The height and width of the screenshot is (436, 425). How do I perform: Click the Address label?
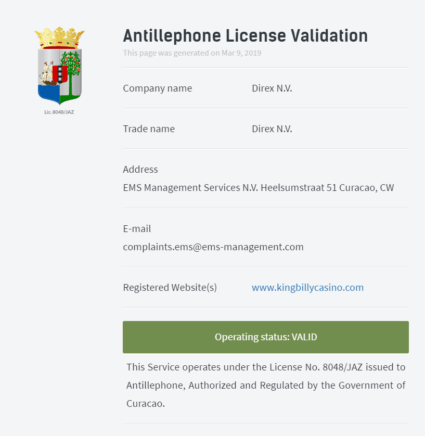140,169
